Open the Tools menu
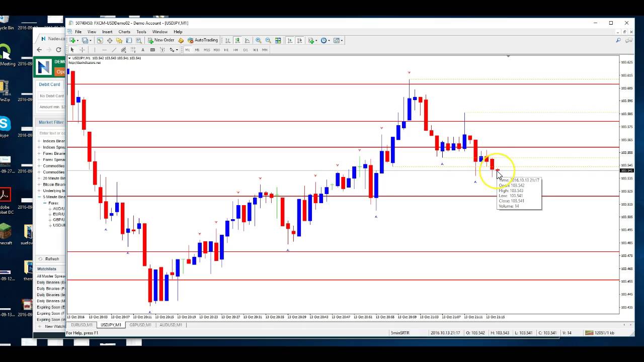644x362 pixels. [141, 32]
